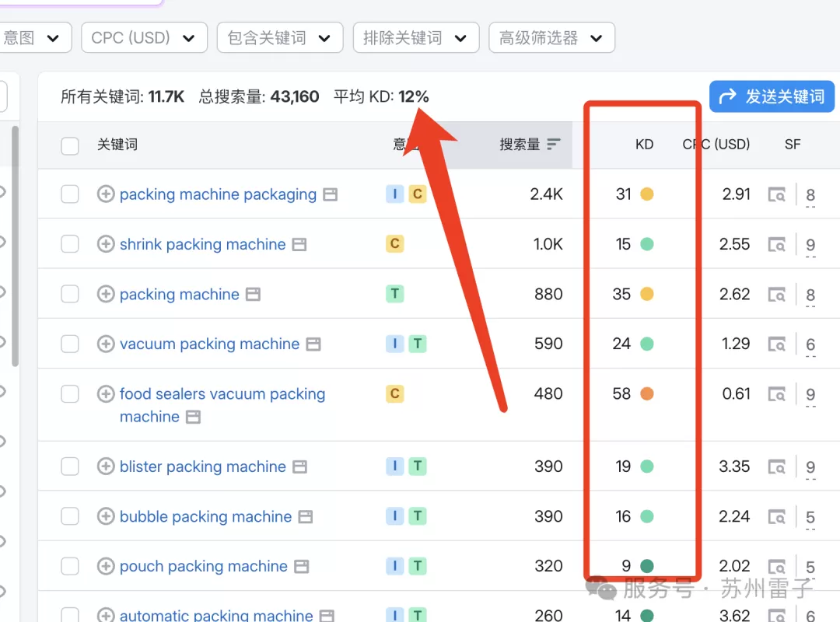This screenshot has width=840, height=622.
Task: Open SERP table icon after 'packing machine packaging'
Action: pos(331,194)
